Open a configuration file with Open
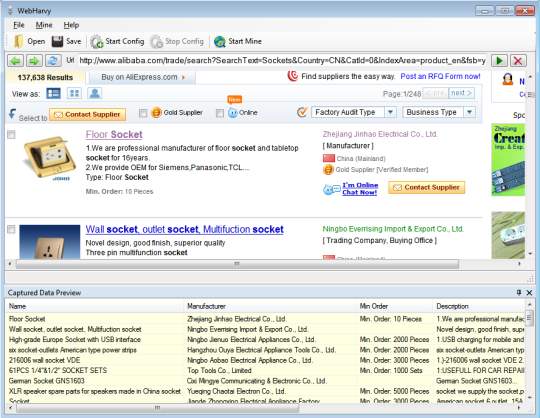Image resolution: width=540 pixels, height=418 pixels. (x=30, y=41)
